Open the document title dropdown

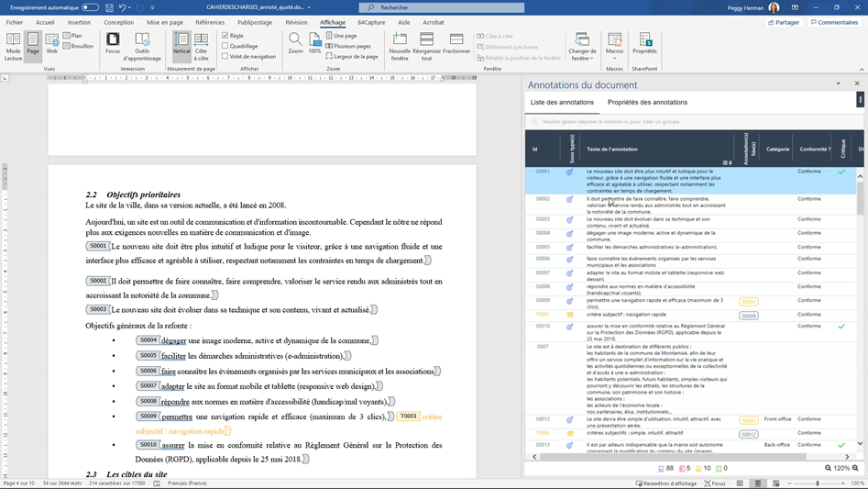[x=309, y=7]
